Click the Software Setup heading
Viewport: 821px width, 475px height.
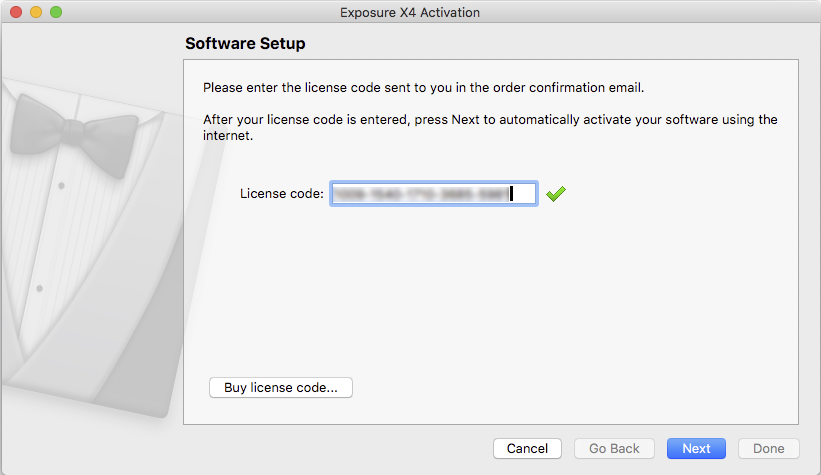point(245,43)
